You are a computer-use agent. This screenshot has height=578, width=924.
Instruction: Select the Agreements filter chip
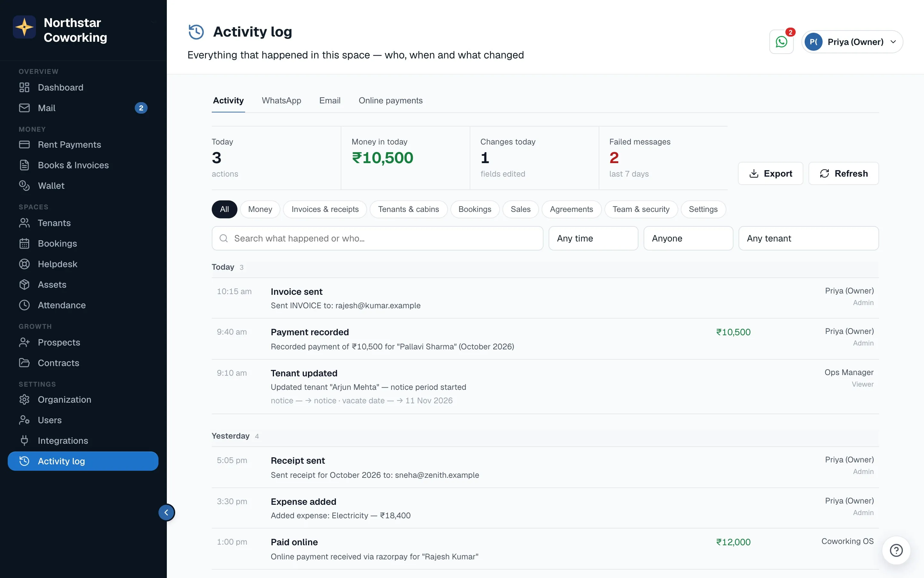pos(571,209)
